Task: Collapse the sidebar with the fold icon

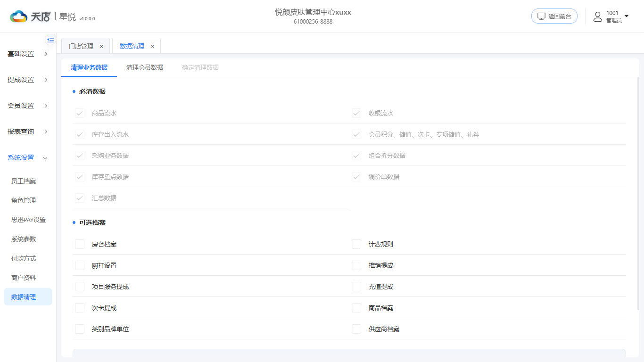Action: (50, 40)
